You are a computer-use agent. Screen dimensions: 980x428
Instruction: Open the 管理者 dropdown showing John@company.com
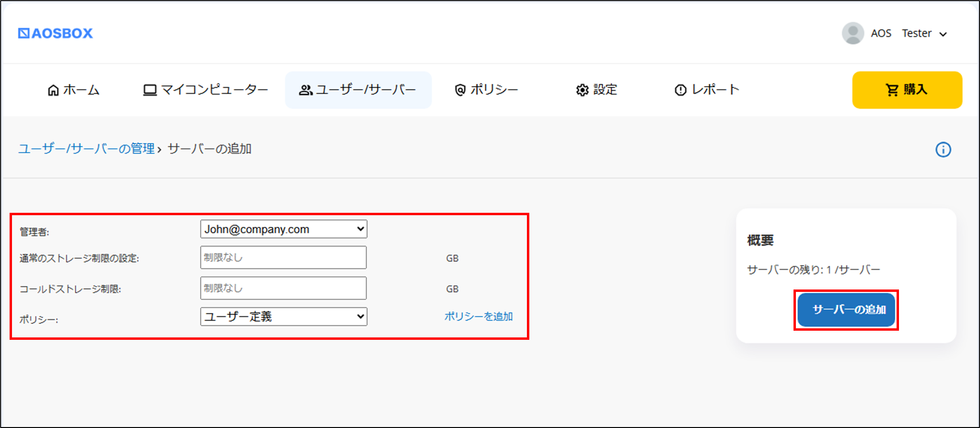284,229
